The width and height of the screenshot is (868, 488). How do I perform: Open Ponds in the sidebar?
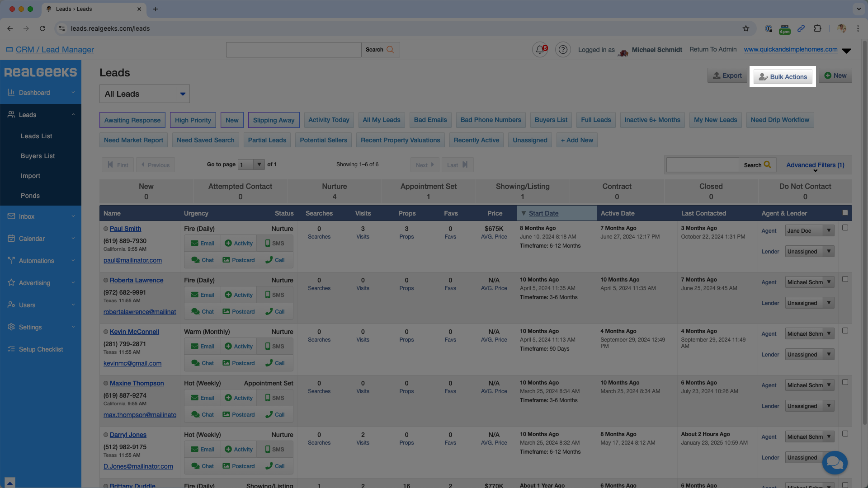tap(30, 196)
